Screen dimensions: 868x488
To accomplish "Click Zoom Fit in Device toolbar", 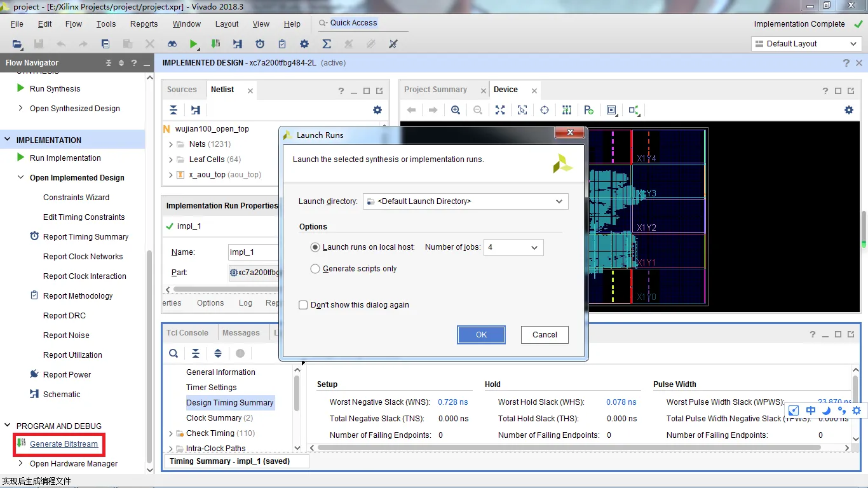I will coord(500,110).
